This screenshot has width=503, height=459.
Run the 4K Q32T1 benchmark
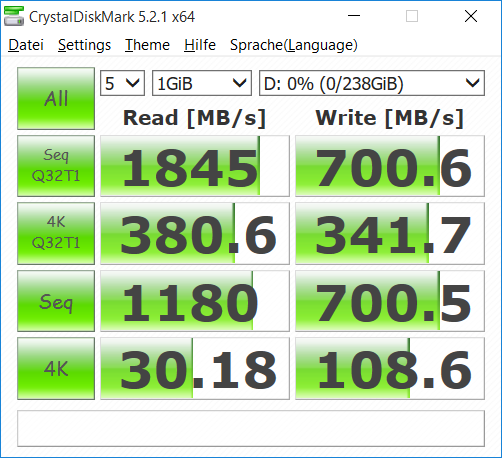pyautogui.click(x=56, y=233)
